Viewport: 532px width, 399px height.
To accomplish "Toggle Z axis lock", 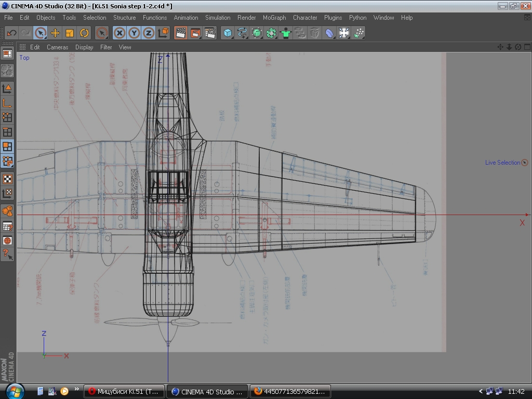I will click(x=149, y=33).
